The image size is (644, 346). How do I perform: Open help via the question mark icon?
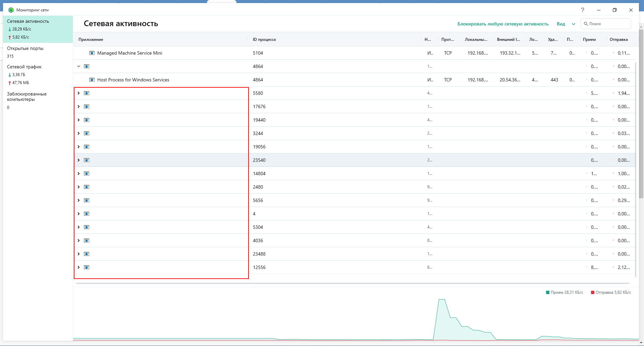click(x=583, y=10)
